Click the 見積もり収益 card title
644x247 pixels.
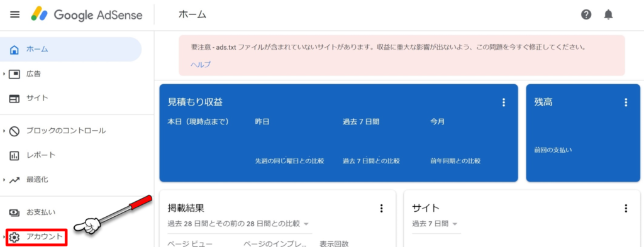tap(195, 102)
